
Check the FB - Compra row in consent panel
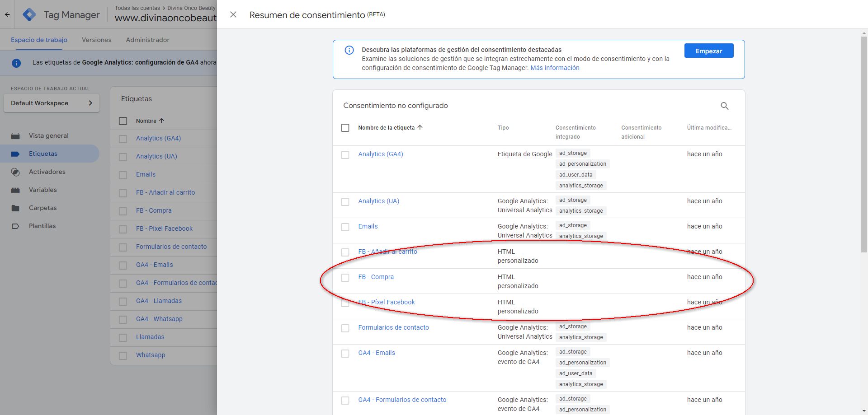[345, 278]
